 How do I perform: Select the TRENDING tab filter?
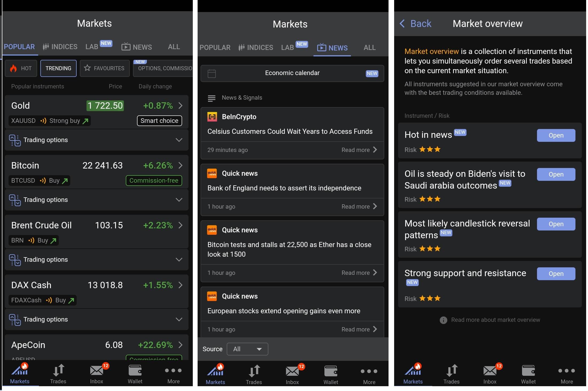coord(58,68)
